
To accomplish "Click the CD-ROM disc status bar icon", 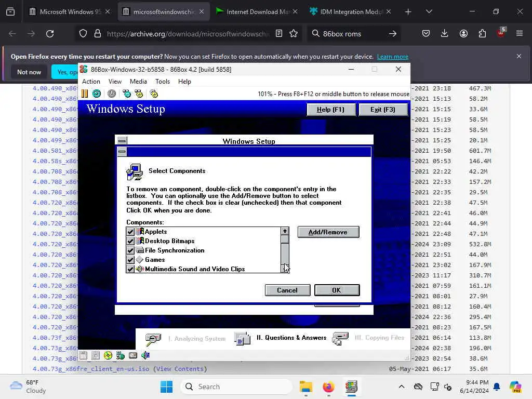I will coord(108,355).
